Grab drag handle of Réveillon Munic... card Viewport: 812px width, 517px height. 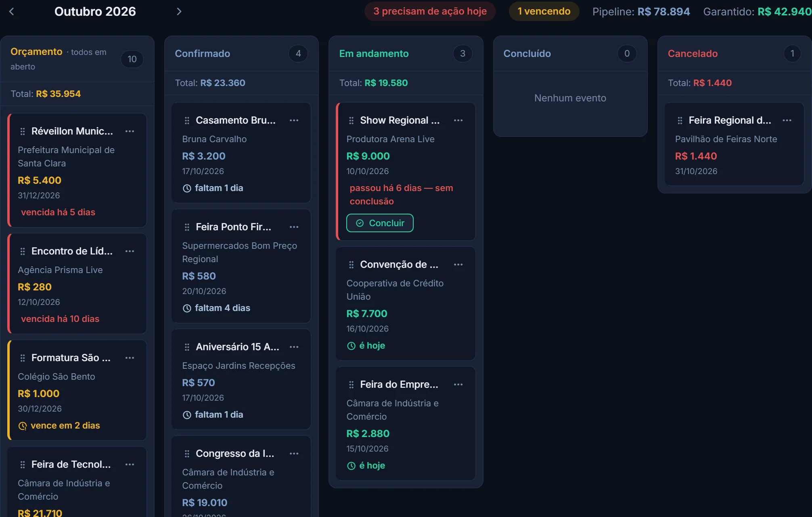pos(23,131)
